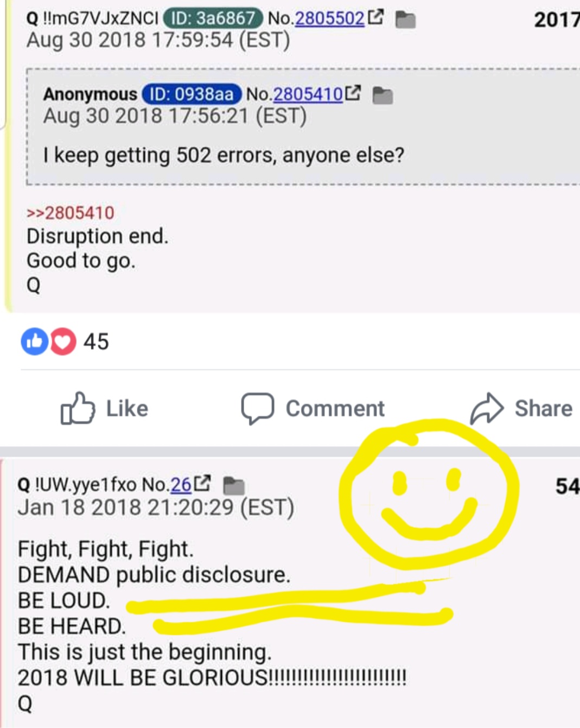Click external link icon beside No.26
Image resolution: width=580 pixels, height=728 pixels.
[x=202, y=483]
